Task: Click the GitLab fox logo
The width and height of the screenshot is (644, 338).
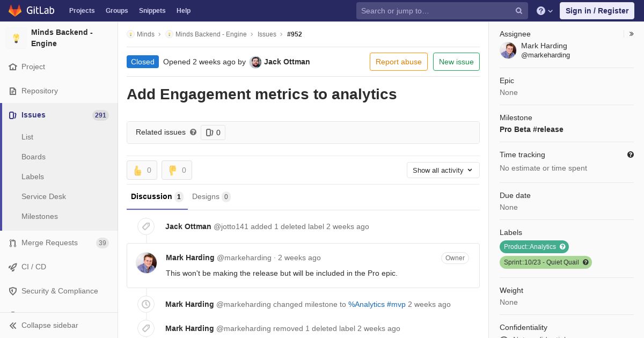Action: pos(15,11)
